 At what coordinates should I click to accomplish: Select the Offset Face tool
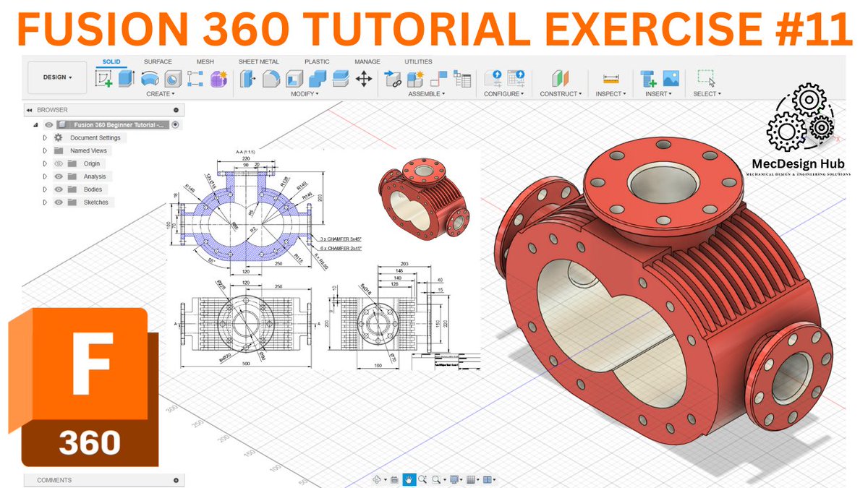pyautogui.click(x=341, y=78)
